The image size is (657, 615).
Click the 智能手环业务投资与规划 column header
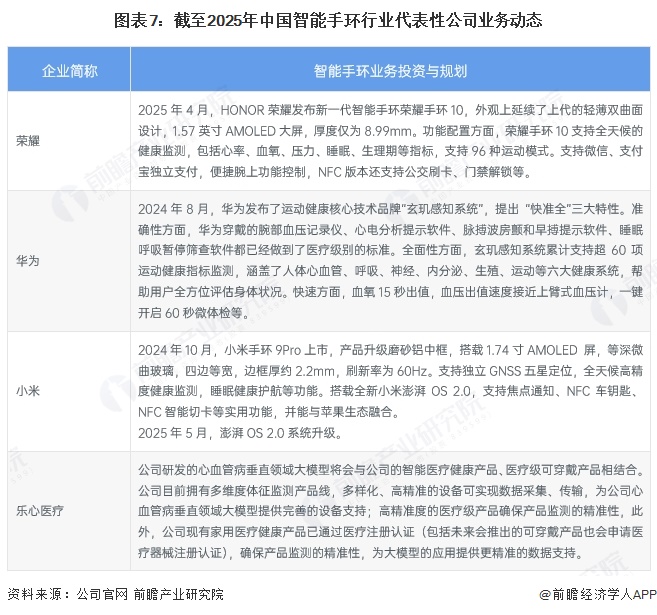pos(390,70)
